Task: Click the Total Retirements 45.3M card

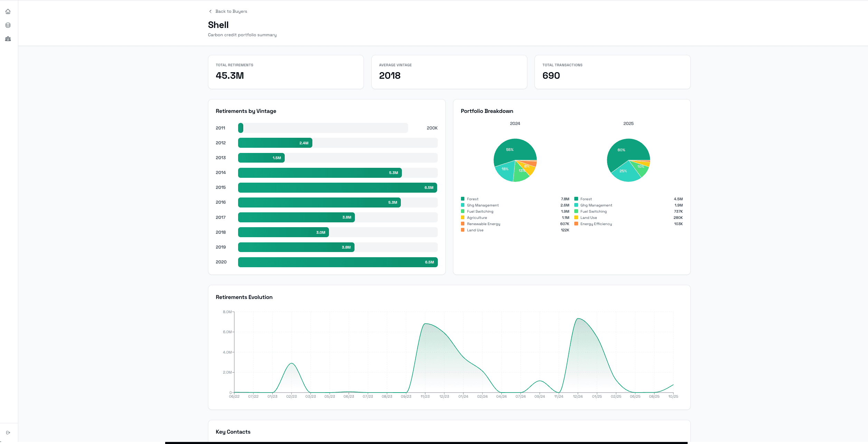Action: pyautogui.click(x=285, y=72)
